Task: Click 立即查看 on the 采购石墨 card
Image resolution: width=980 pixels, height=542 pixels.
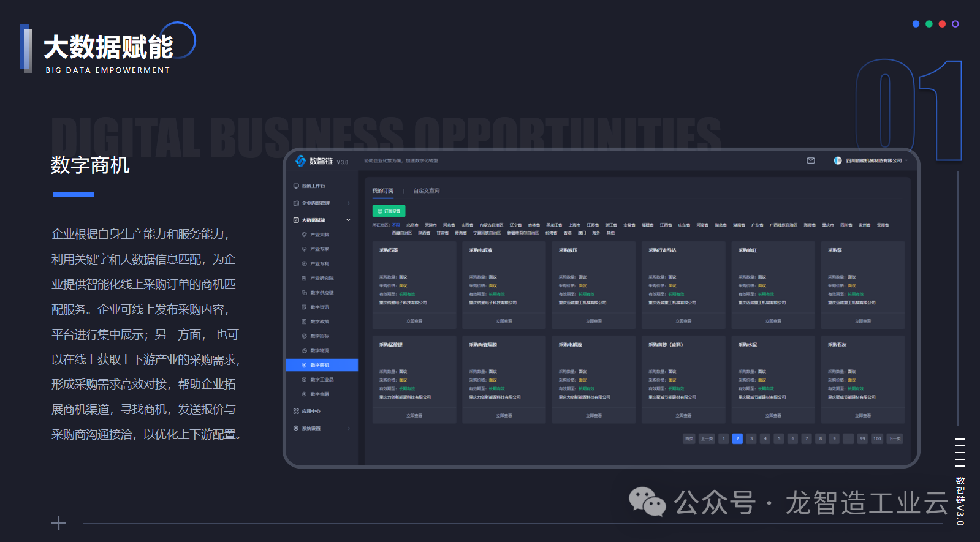Action: click(x=414, y=321)
